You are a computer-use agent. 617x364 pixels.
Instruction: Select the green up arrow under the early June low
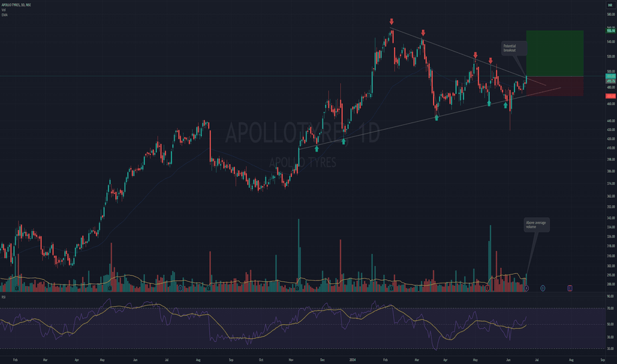tap(506, 105)
